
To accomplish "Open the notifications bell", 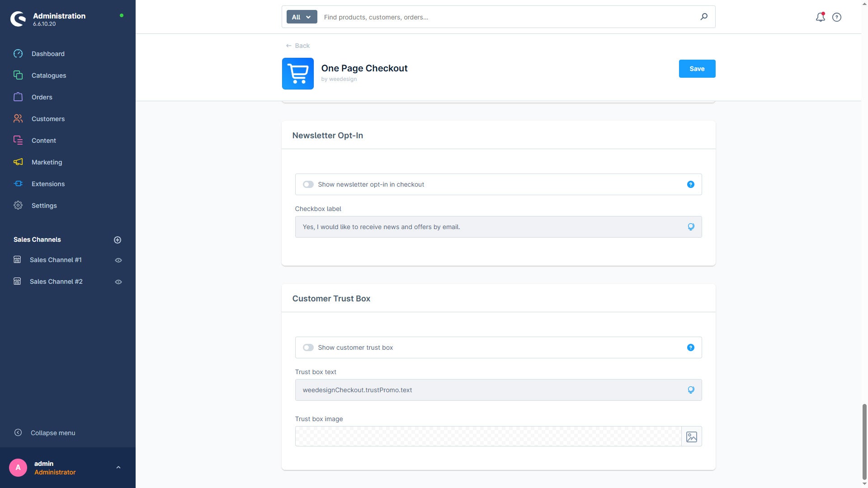I will coord(820,17).
